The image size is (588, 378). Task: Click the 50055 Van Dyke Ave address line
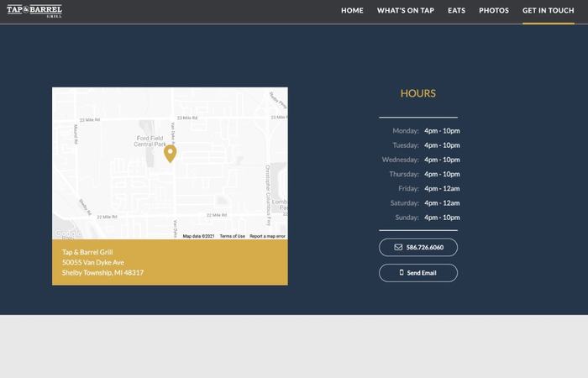93,262
